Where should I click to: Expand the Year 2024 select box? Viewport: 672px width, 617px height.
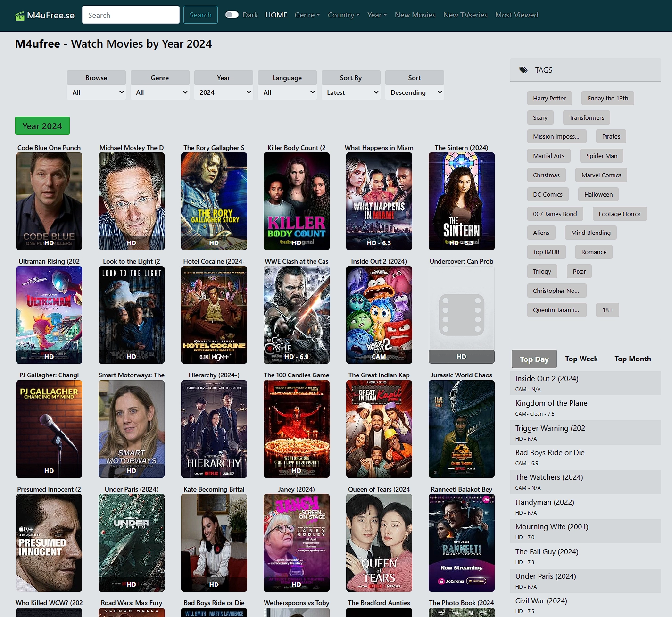coord(224,92)
